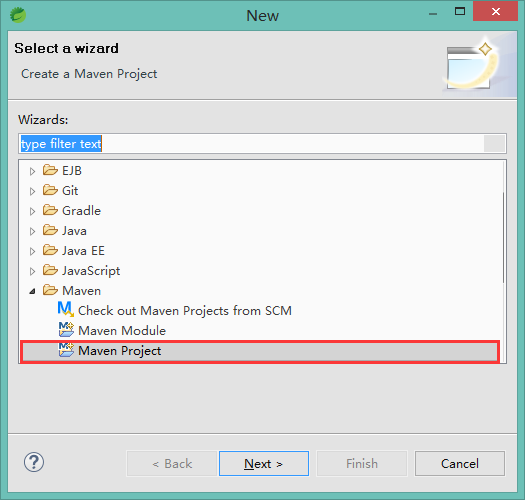The image size is (525, 500).
Task: Collapse the Maven category
Action: [32, 291]
